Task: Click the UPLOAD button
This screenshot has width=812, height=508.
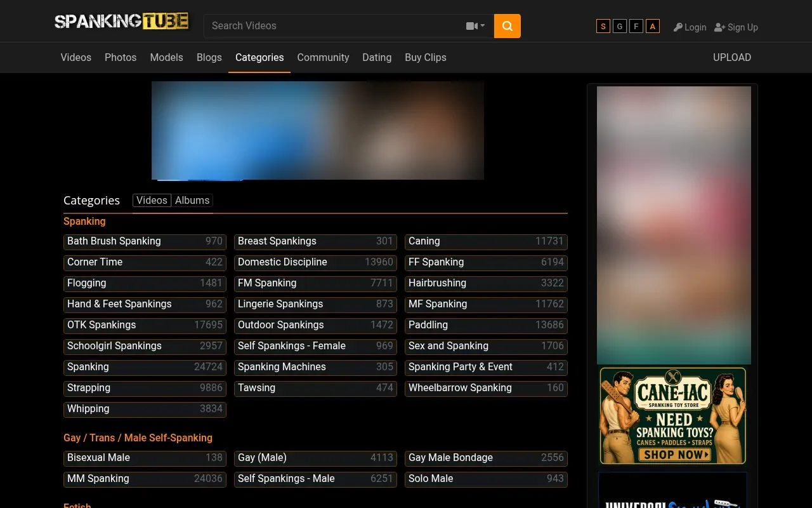Action: 732,57
